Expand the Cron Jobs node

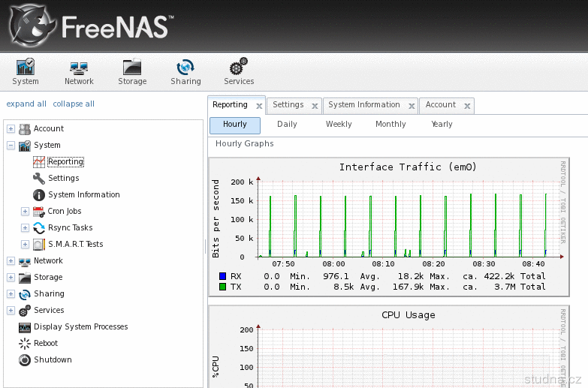[25, 212]
